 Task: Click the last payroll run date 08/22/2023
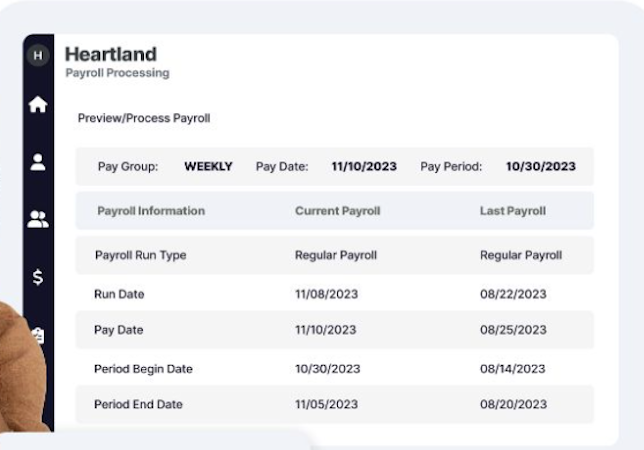tap(513, 294)
